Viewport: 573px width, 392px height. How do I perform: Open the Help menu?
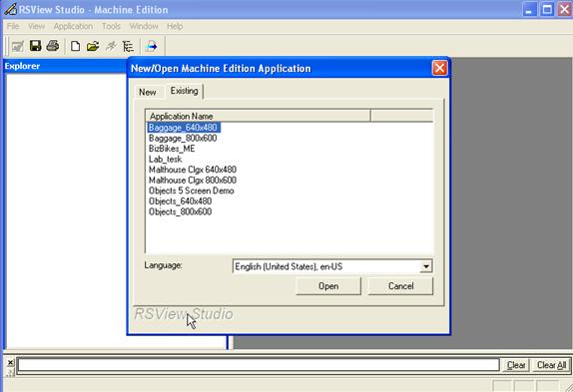175,26
